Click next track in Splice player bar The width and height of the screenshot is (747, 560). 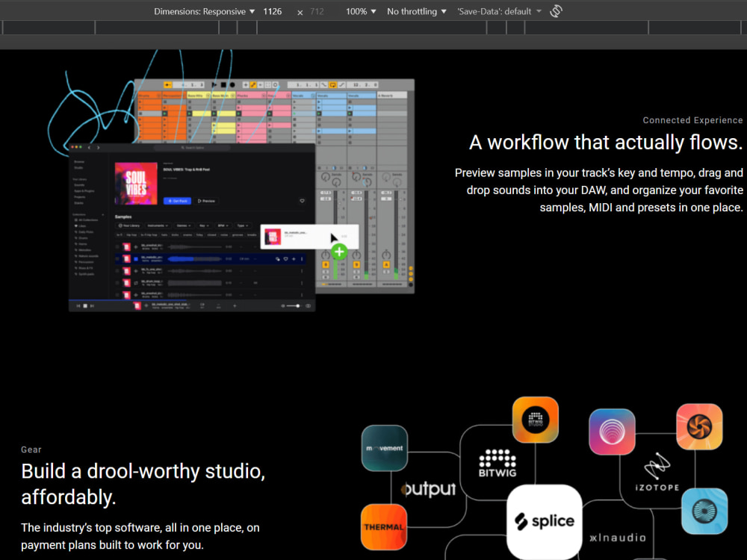[x=92, y=305]
